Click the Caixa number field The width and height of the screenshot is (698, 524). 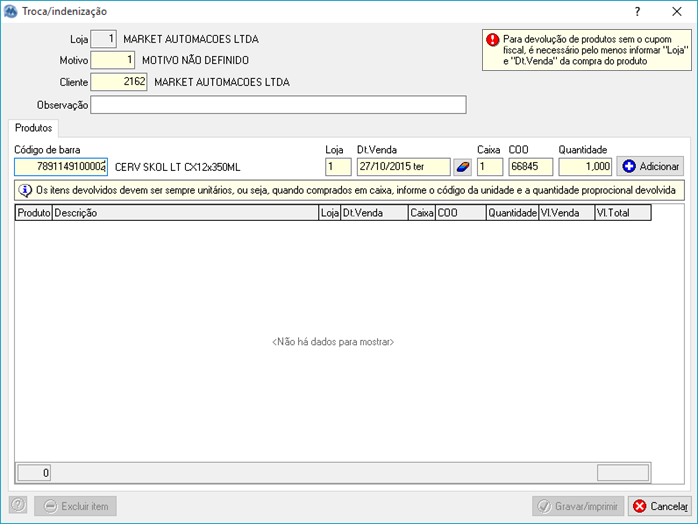(490, 167)
